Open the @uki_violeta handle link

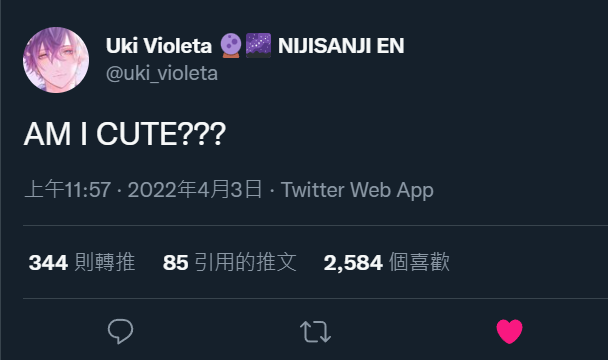162,73
